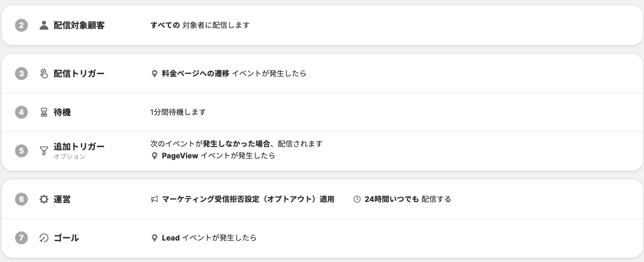Viewport: 644px width, 262px height.
Task: Click the 料金ページへの遷移 event text
Action: [x=195, y=74]
